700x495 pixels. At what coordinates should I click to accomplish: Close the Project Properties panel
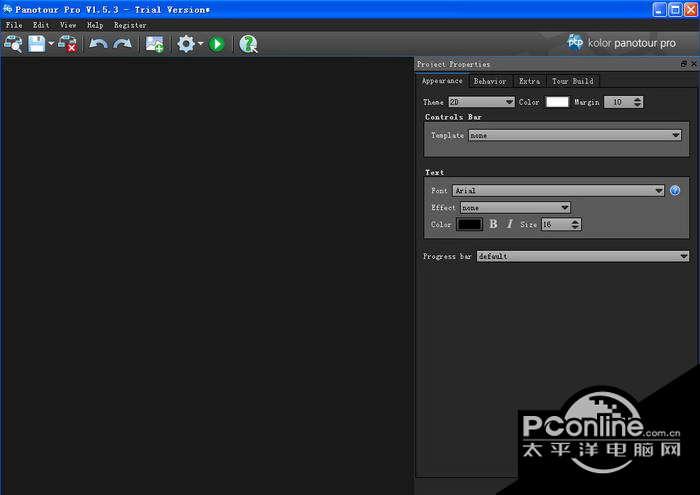point(694,64)
